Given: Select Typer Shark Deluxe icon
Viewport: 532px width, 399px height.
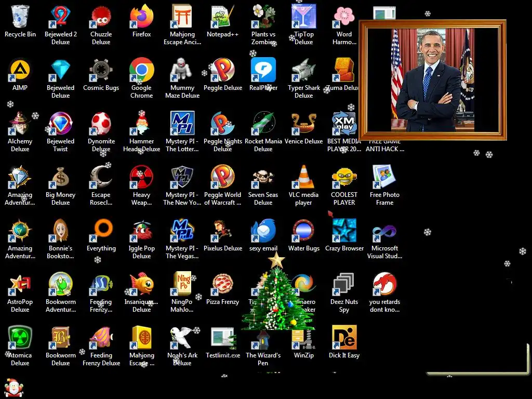Looking at the screenshot, I should coord(303,70).
